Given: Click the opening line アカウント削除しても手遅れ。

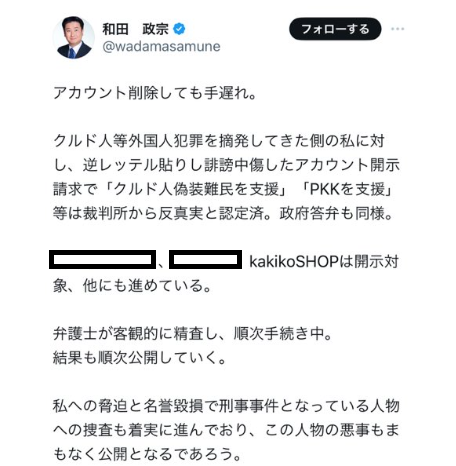Looking at the screenshot, I should (155, 93).
